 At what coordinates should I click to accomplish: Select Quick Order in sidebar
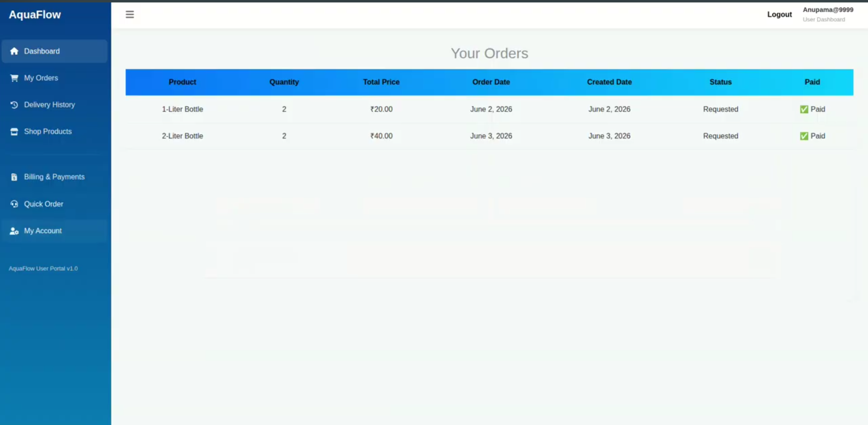tap(55, 204)
